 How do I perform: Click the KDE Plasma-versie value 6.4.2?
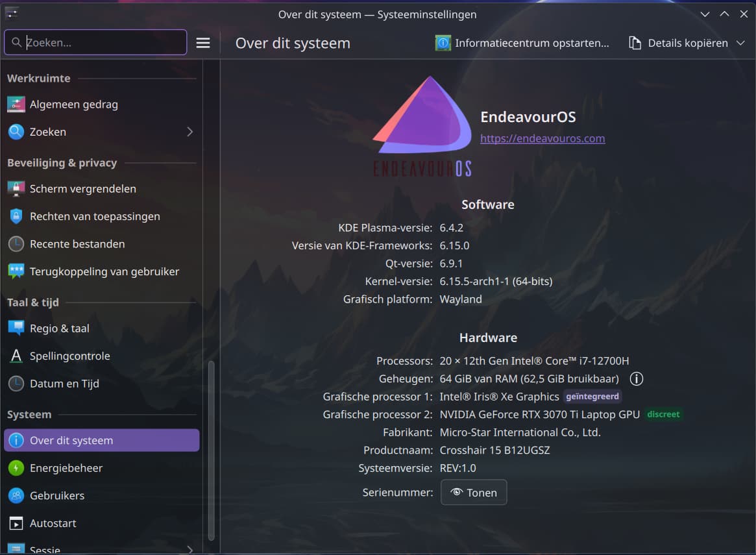click(451, 228)
